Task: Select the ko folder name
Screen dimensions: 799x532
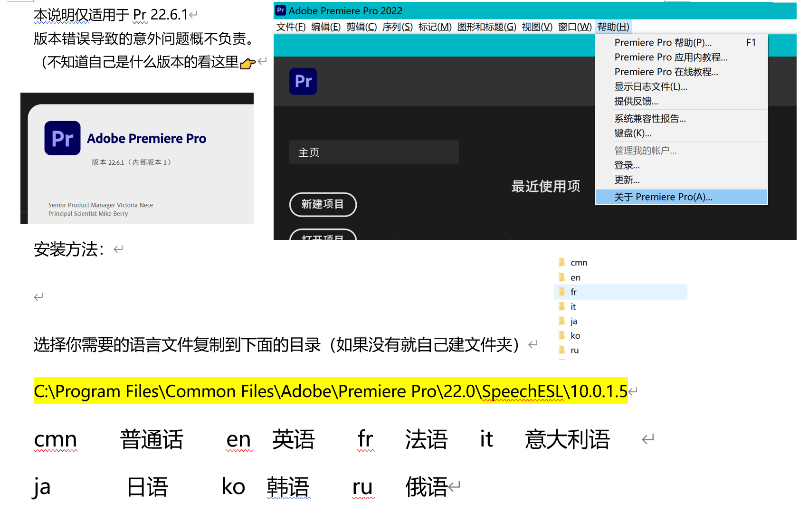Action: pos(575,336)
